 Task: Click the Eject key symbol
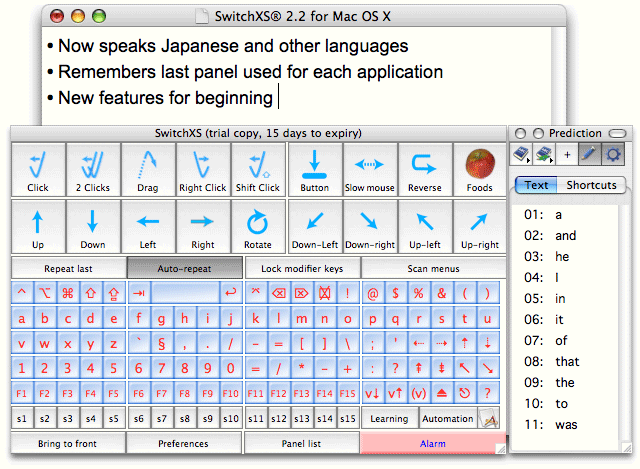(442, 393)
